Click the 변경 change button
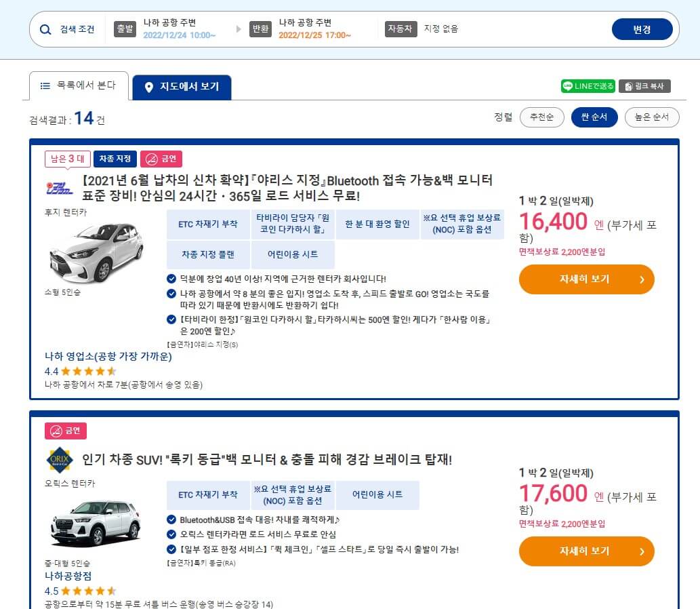The image size is (700, 609). (642, 29)
